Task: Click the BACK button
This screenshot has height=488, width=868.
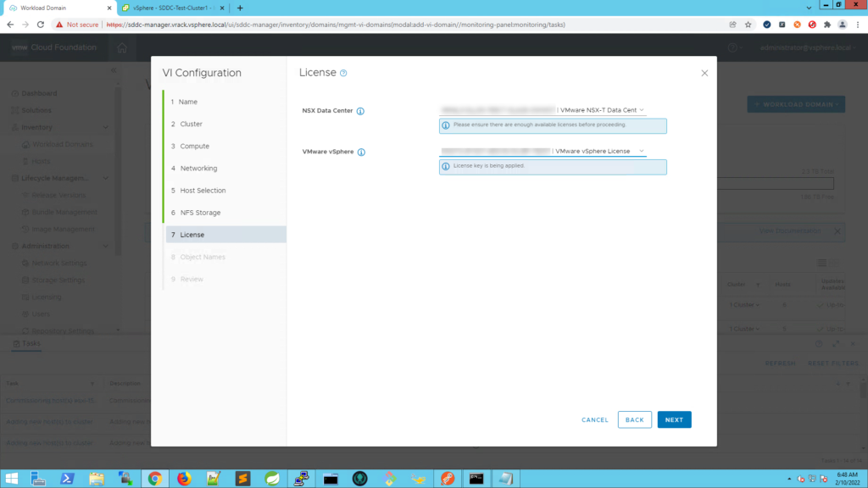Action: pyautogui.click(x=634, y=419)
